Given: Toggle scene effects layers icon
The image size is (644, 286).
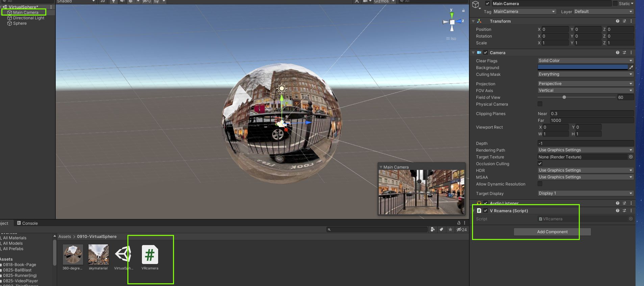Looking at the screenshot, I should [x=130, y=1].
